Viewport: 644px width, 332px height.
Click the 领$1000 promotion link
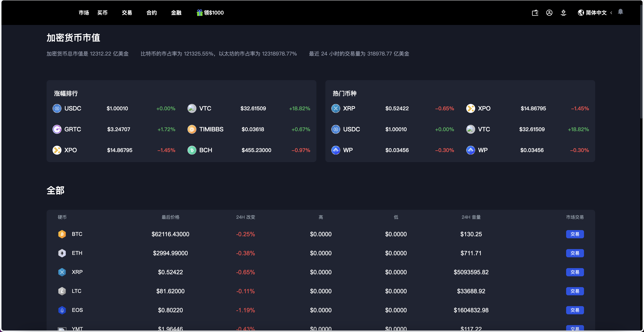(214, 13)
